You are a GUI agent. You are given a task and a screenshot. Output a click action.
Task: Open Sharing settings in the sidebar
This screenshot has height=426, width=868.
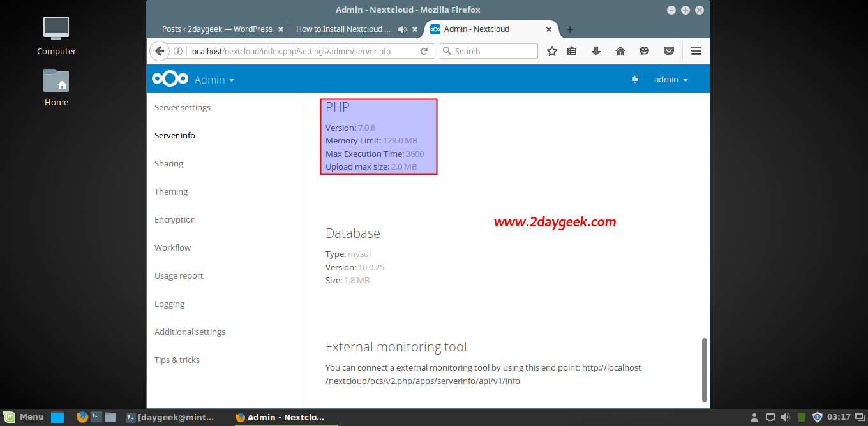[x=168, y=163]
